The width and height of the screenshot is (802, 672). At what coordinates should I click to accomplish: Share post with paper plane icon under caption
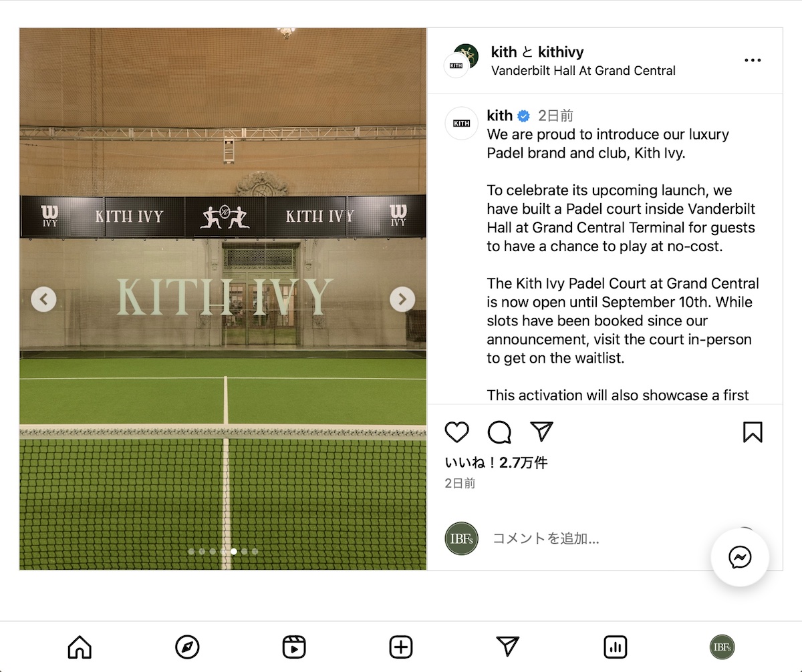coord(541,432)
